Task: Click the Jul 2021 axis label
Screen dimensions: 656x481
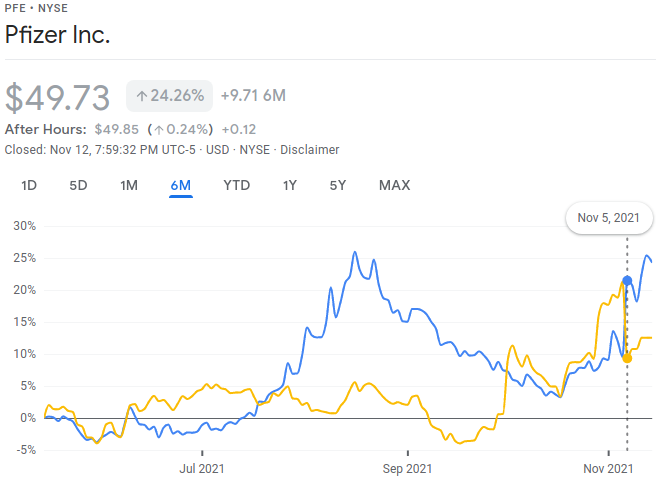Action: point(202,467)
